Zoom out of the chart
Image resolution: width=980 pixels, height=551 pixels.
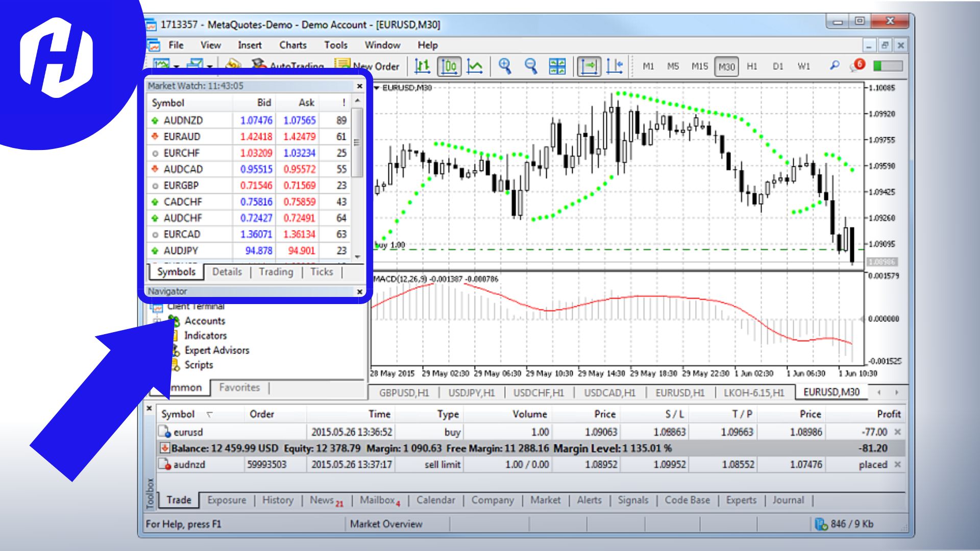[x=531, y=66]
